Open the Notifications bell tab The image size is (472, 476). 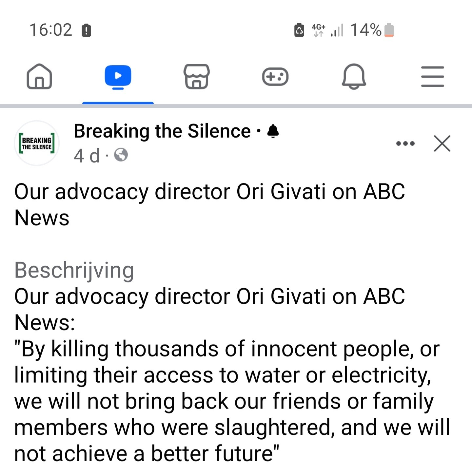click(354, 76)
